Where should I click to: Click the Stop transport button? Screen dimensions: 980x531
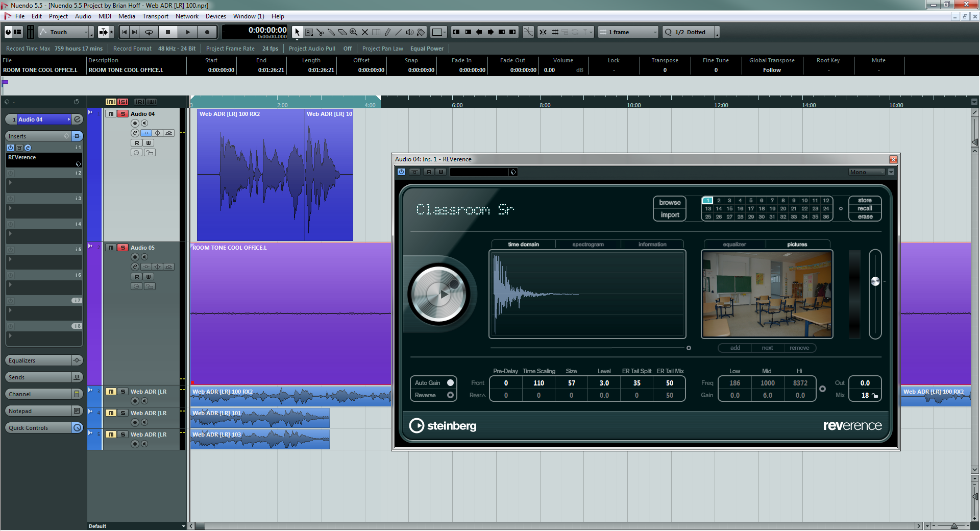coord(168,32)
